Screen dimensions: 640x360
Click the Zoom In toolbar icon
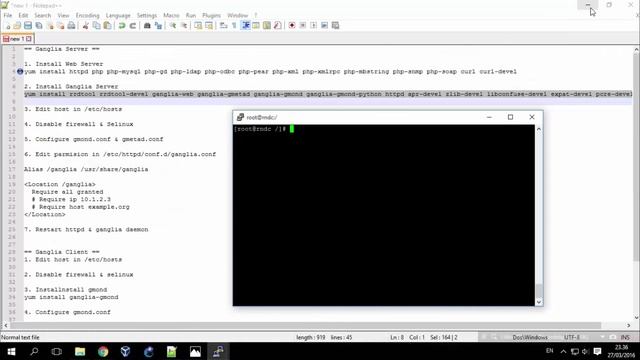(x=173, y=26)
